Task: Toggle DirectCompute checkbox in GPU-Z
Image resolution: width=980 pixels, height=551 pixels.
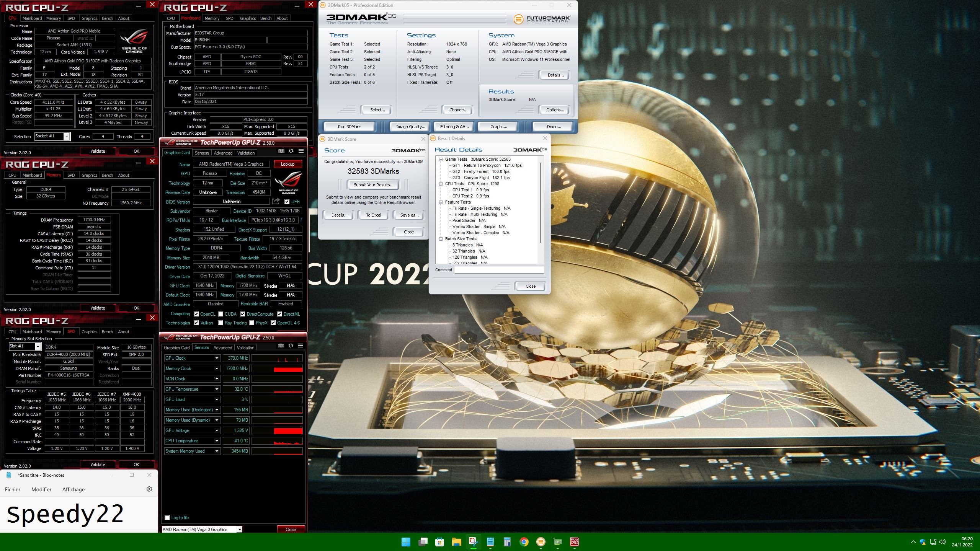Action: click(243, 314)
